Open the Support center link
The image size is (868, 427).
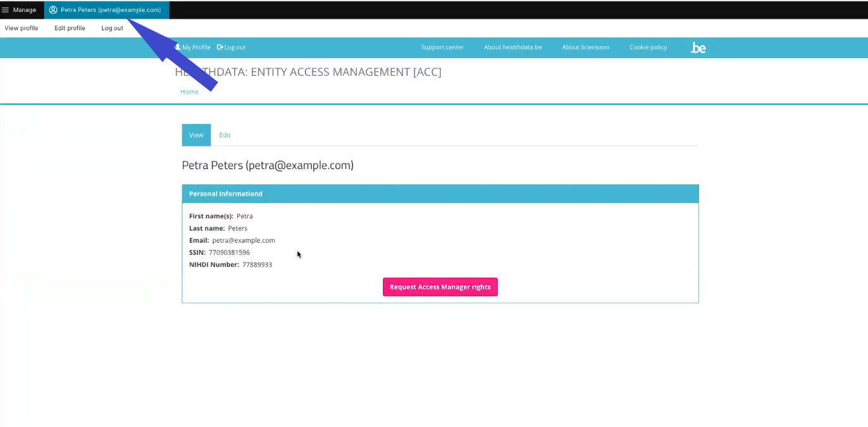click(442, 47)
